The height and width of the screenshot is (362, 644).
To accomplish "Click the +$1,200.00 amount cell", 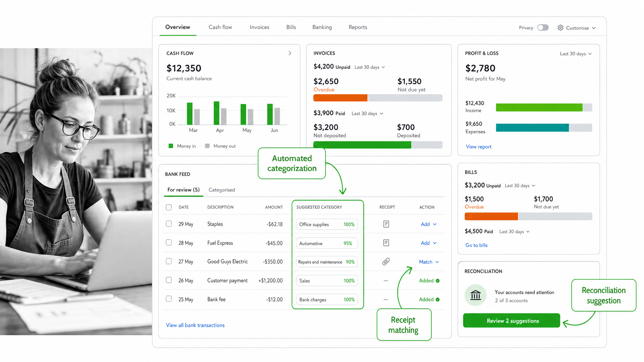I will (x=270, y=280).
